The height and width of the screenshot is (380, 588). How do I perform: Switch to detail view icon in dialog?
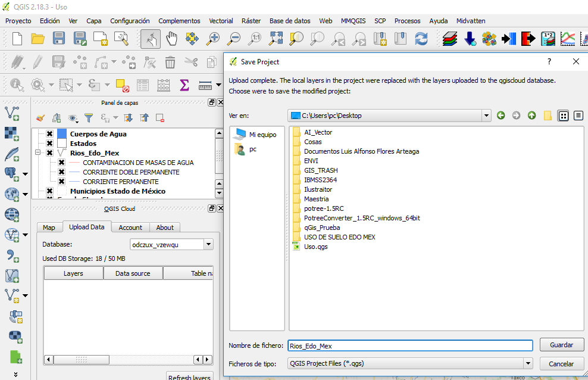pyautogui.click(x=578, y=116)
